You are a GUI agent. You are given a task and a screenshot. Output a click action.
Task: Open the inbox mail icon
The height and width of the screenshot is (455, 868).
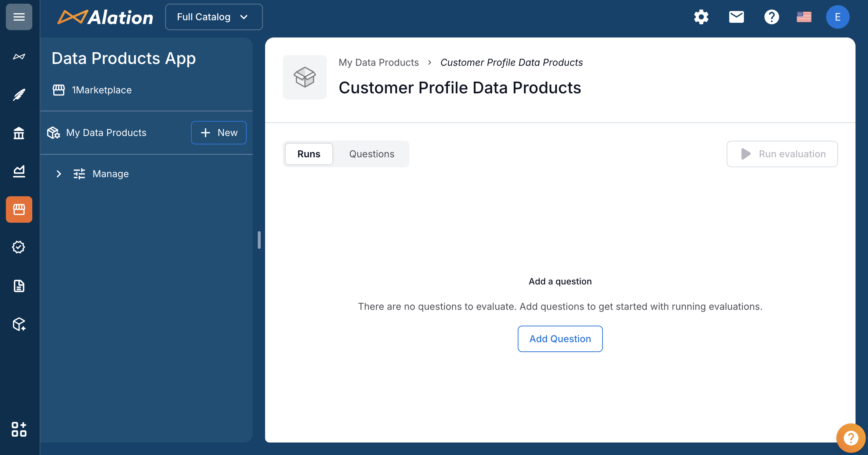point(736,17)
